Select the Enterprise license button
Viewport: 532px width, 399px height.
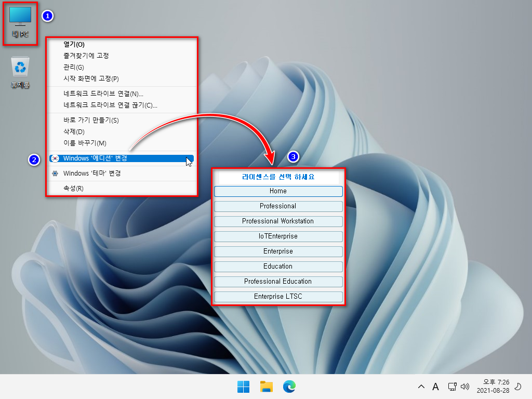278,251
